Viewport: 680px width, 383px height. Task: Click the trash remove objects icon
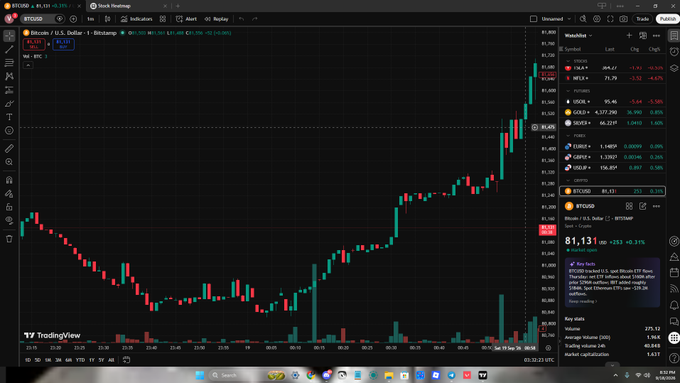tap(9, 239)
